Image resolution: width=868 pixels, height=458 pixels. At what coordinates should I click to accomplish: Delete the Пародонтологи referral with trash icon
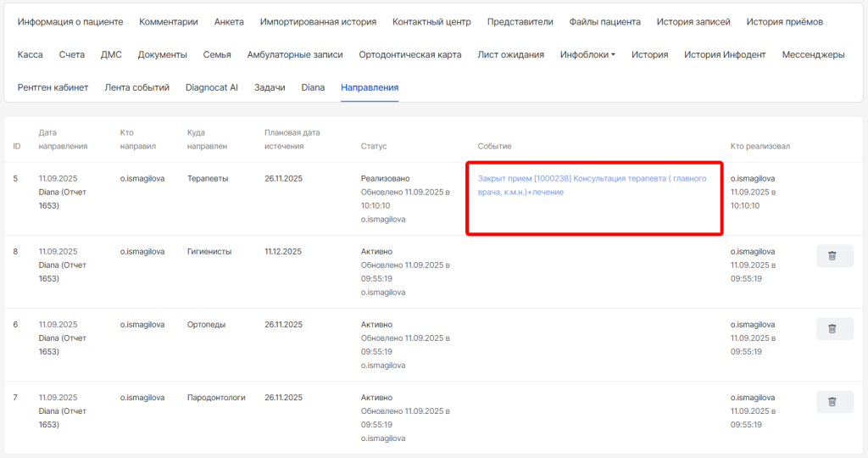[834, 402]
